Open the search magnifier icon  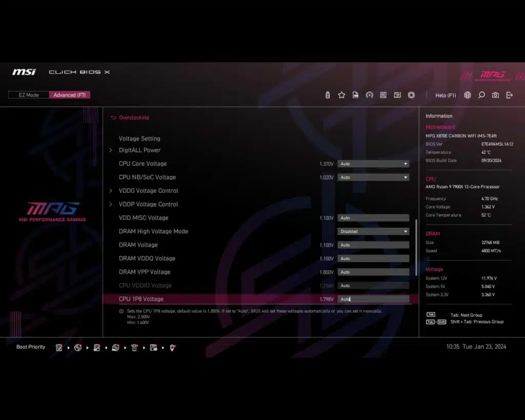pyautogui.click(x=481, y=95)
